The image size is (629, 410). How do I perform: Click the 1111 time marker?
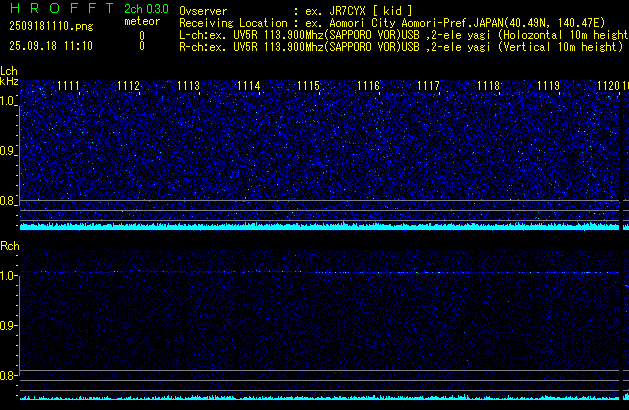click(x=69, y=86)
